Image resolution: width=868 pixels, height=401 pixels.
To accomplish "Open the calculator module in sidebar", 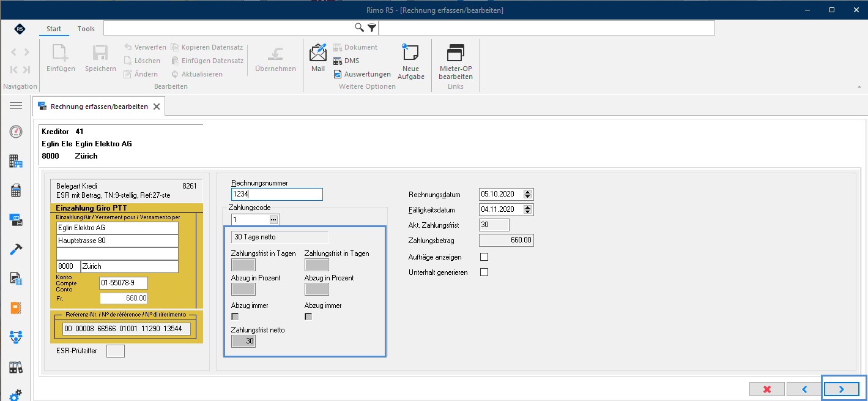I will point(16,190).
